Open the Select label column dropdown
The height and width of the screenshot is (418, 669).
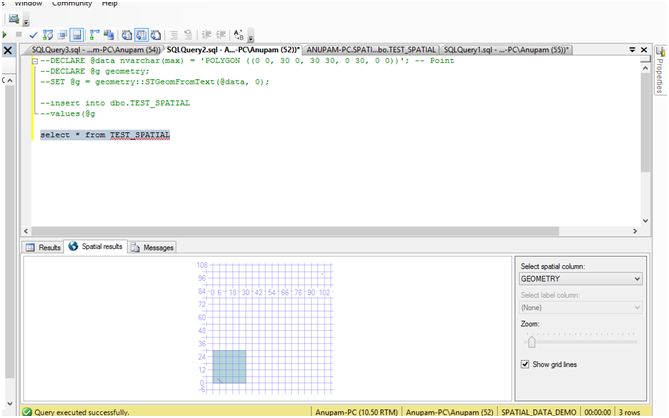click(x=582, y=307)
